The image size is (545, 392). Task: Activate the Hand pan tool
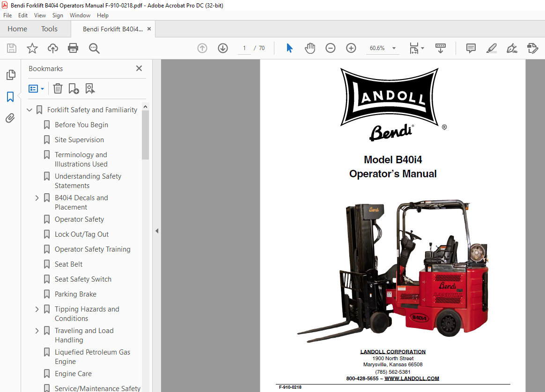309,48
